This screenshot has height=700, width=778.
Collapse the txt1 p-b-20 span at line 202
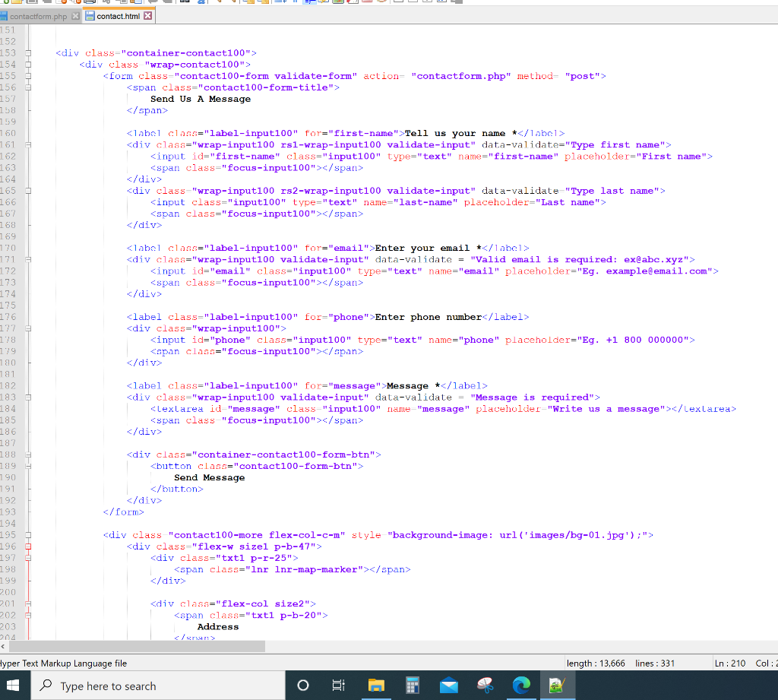[28, 616]
